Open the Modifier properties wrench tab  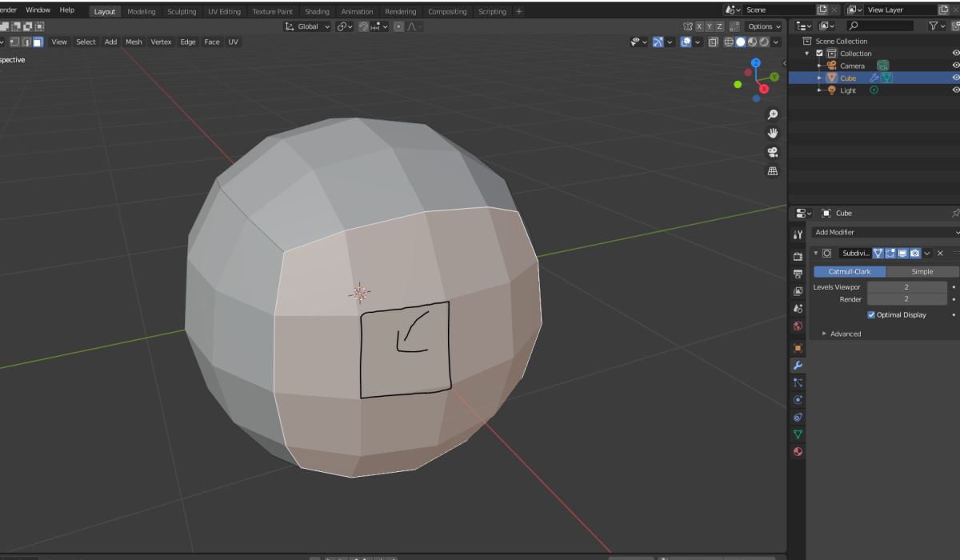pos(798,365)
